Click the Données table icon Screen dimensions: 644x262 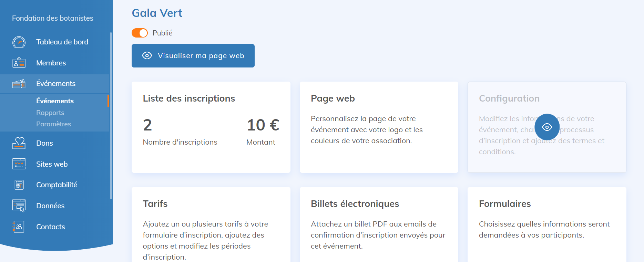19,206
